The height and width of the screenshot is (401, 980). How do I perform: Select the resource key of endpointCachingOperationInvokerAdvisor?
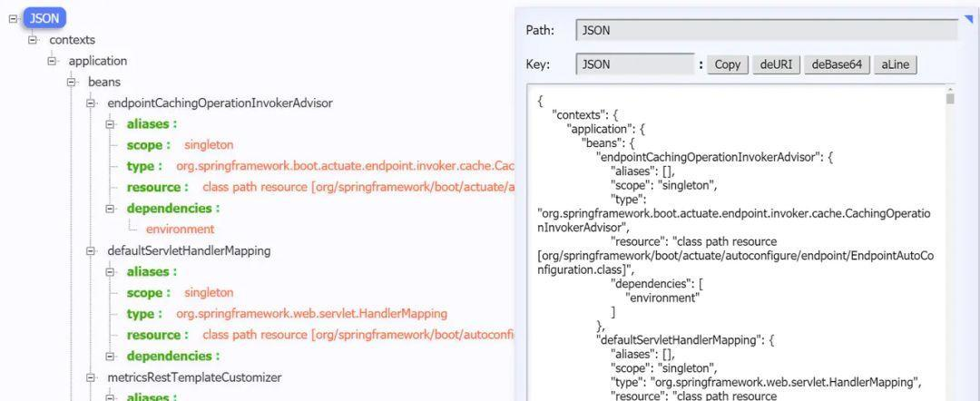[158, 188]
